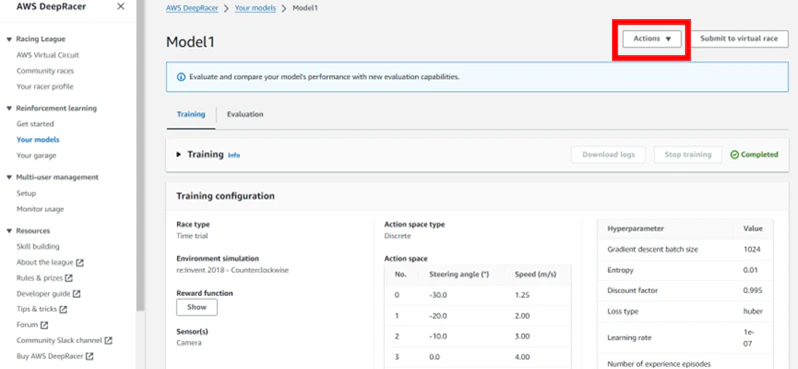Viewport: 798px width, 369px height.
Task: Click the Stop training button
Action: tap(688, 155)
